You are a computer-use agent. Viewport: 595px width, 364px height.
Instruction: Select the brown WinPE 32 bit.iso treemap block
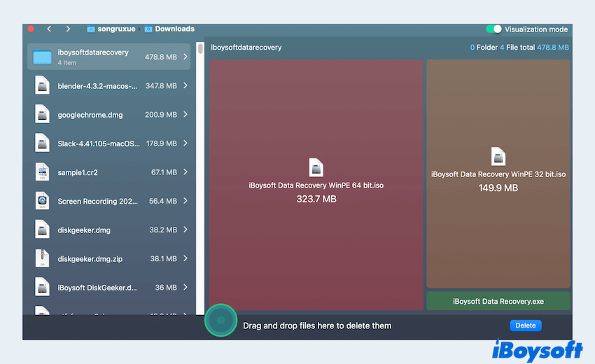tap(498, 174)
